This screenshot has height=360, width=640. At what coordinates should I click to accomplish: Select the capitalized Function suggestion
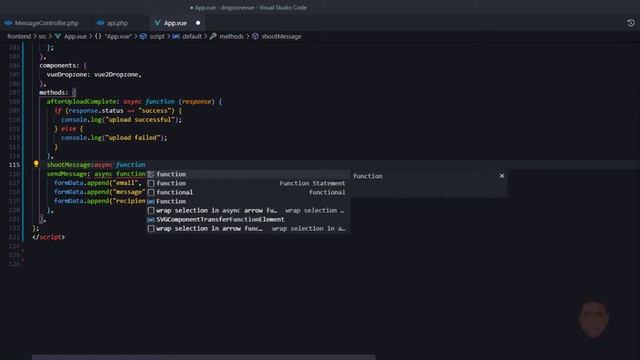[247, 201]
